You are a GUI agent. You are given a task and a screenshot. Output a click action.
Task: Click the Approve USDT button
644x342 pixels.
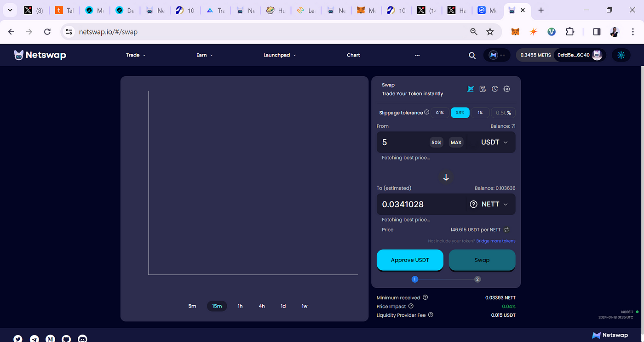tap(410, 260)
